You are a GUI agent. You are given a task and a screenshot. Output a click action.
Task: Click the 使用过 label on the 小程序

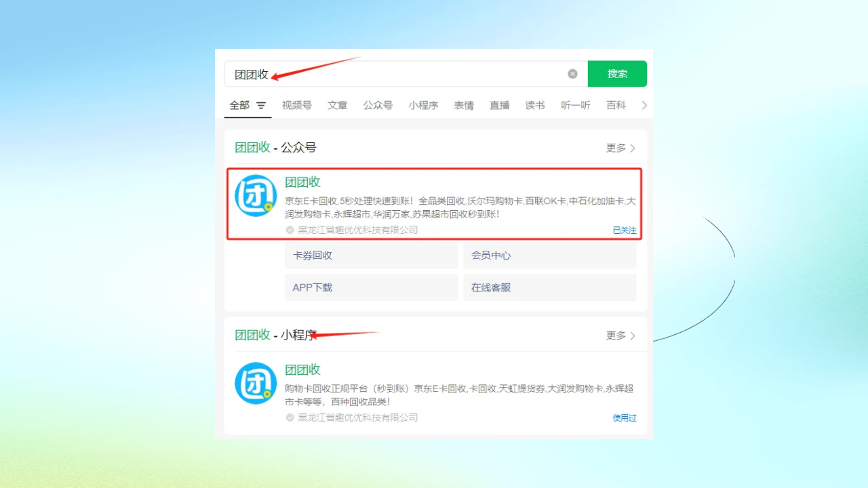click(625, 418)
